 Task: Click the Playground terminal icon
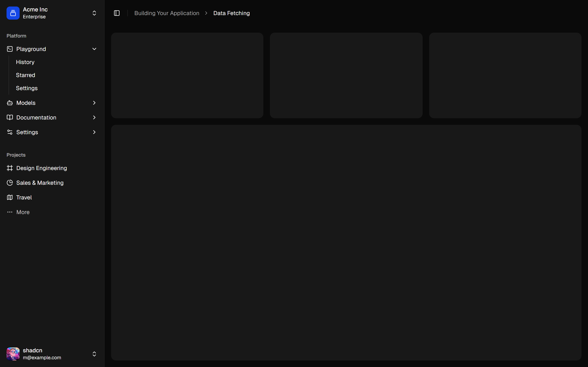tap(10, 49)
